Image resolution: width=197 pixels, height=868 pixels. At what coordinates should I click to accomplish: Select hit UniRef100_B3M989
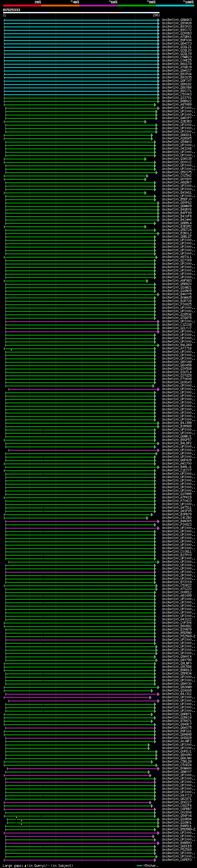[x=176, y=426]
